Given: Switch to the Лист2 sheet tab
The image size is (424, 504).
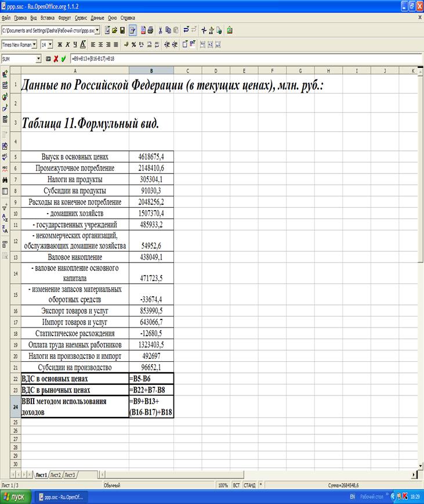Looking at the screenshot, I should tap(56, 475).
